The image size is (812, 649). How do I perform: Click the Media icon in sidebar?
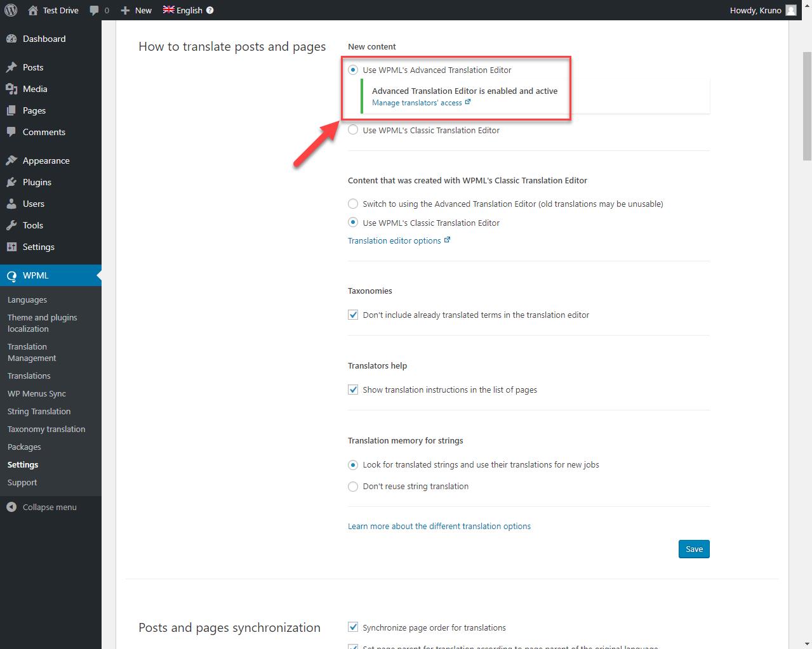click(x=11, y=89)
